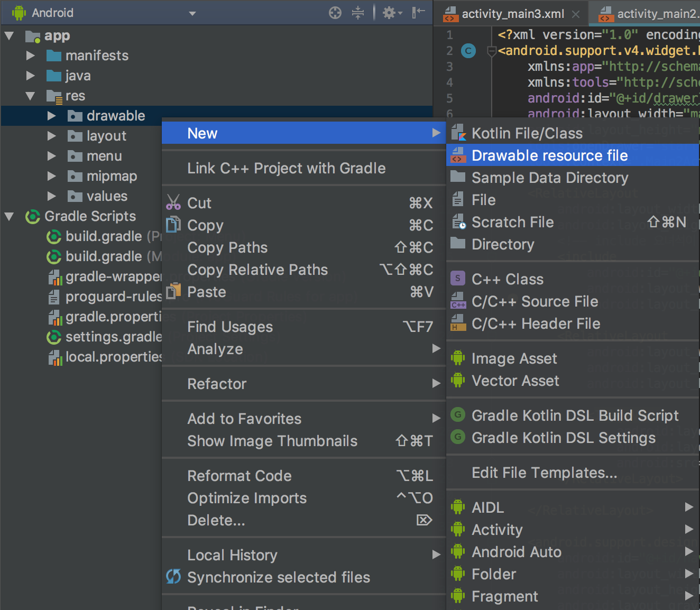Open the Activity submenu

tap(573, 530)
